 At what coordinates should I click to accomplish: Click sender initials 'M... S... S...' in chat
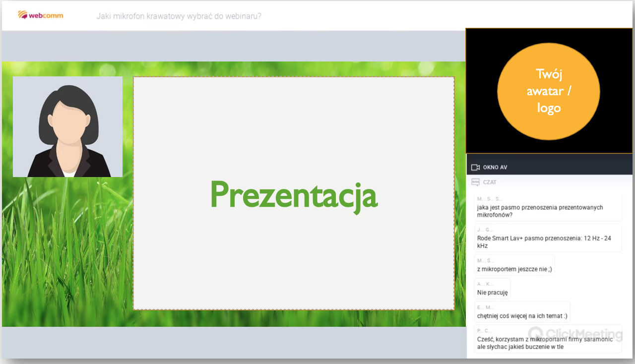[490, 199]
